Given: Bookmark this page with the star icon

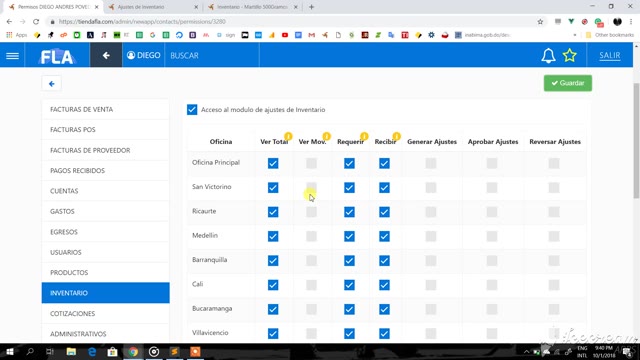Looking at the screenshot, I should coord(540,22).
